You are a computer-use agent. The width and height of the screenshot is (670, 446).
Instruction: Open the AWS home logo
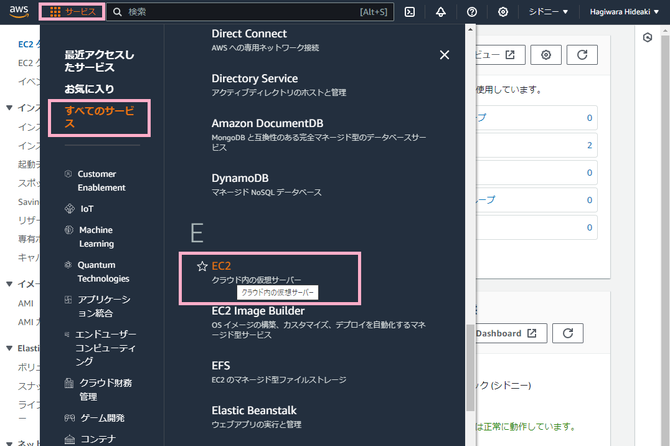pos(19,12)
